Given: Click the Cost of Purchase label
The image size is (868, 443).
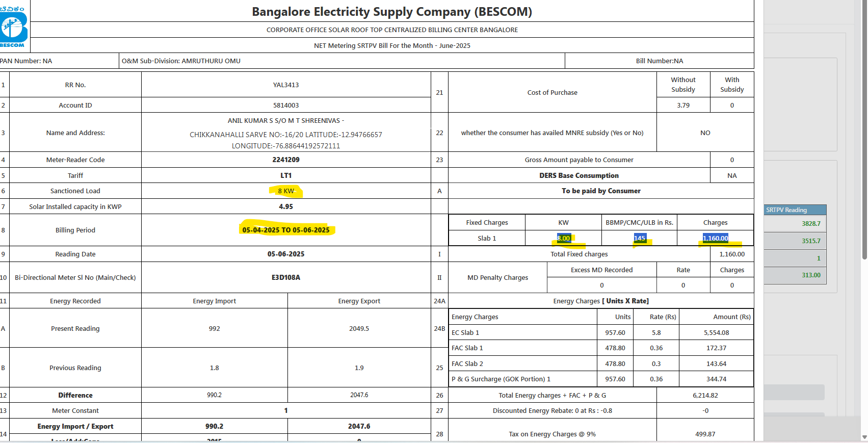Looking at the screenshot, I should pos(553,93).
